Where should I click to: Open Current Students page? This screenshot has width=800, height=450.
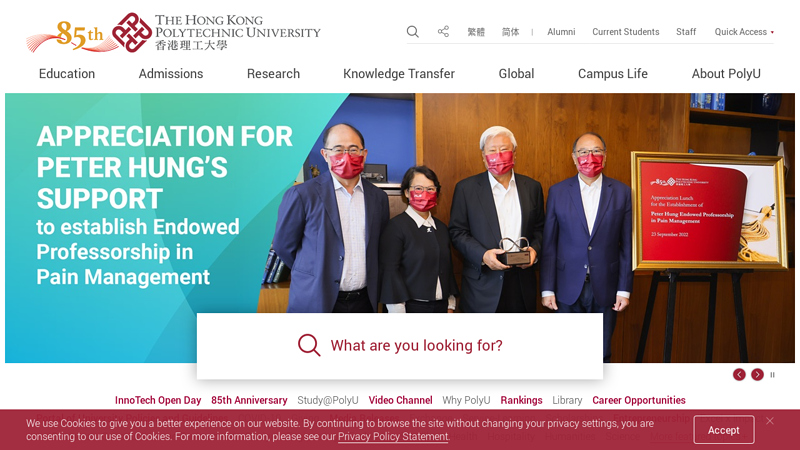pyautogui.click(x=626, y=32)
